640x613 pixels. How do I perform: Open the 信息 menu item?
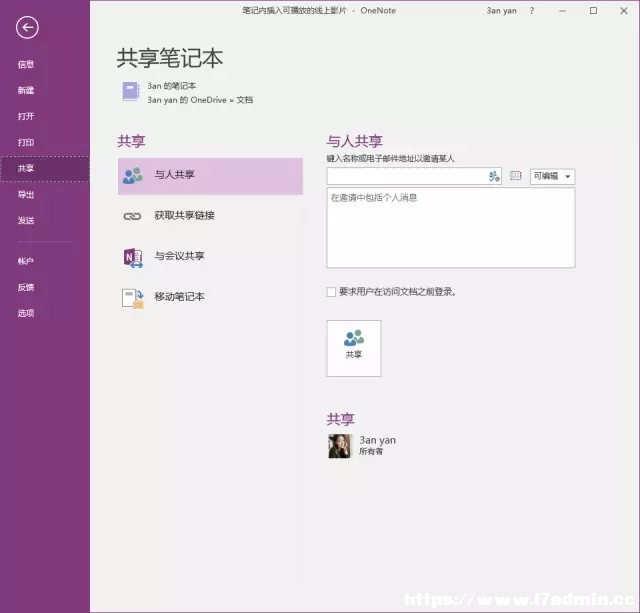(x=26, y=64)
